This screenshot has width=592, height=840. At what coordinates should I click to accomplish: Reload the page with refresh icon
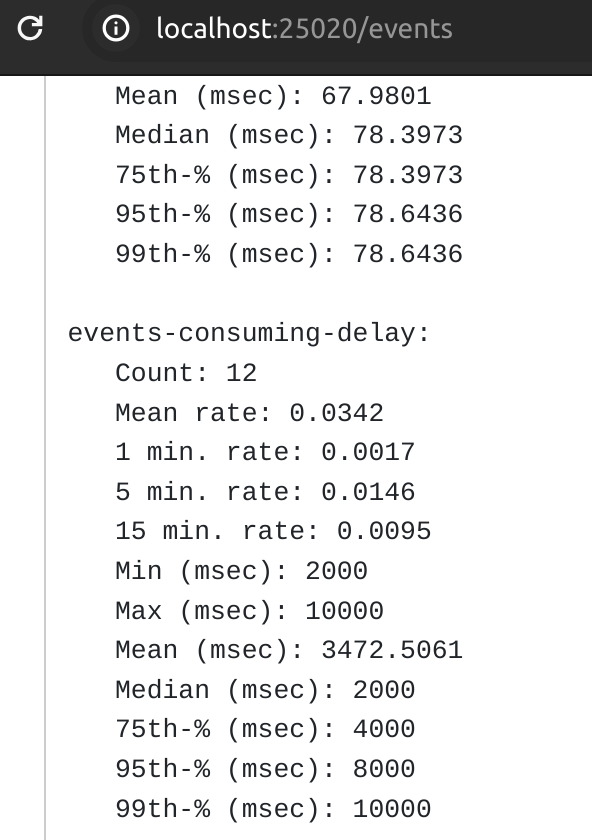click(30, 28)
